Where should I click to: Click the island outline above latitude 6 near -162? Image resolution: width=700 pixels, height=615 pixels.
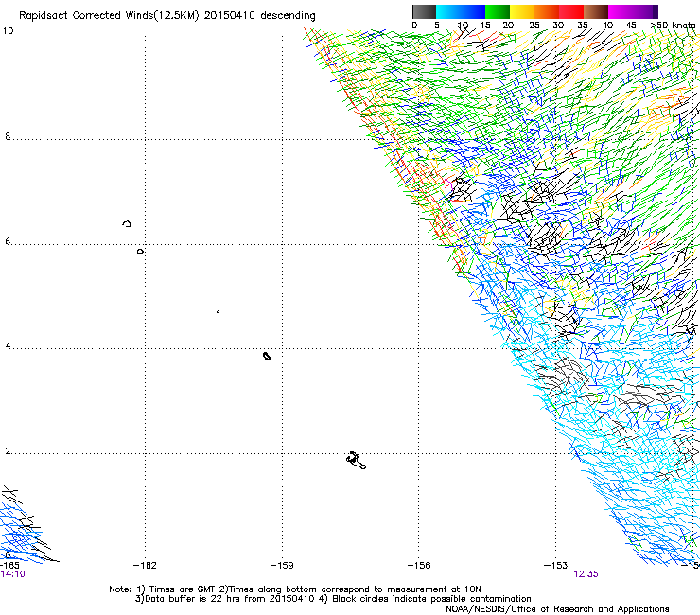tap(127, 223)
